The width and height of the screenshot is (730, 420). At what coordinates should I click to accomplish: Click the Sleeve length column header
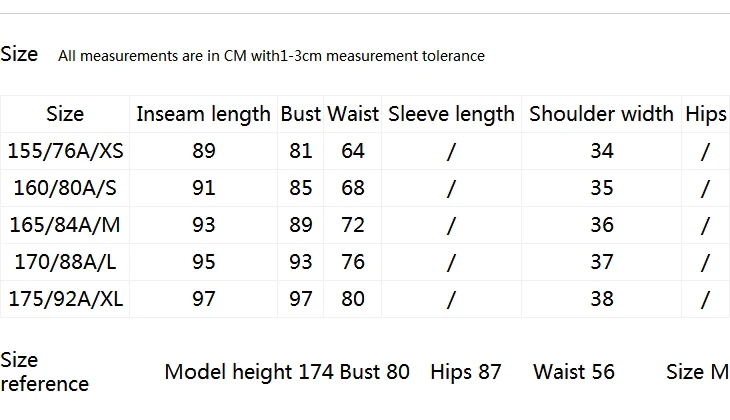451,114
